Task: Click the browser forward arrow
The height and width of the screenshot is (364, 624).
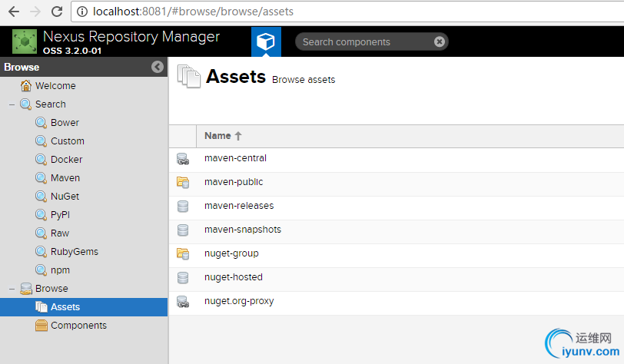Action: [35, 12]
